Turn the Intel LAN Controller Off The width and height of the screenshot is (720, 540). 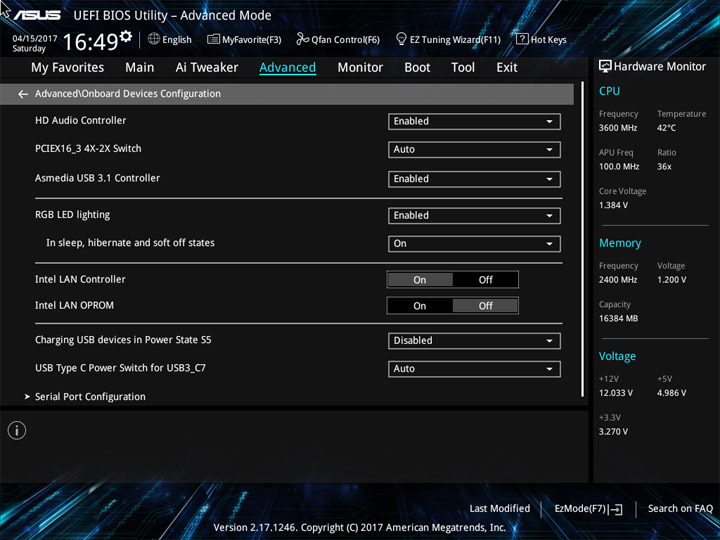click(486, 280)
